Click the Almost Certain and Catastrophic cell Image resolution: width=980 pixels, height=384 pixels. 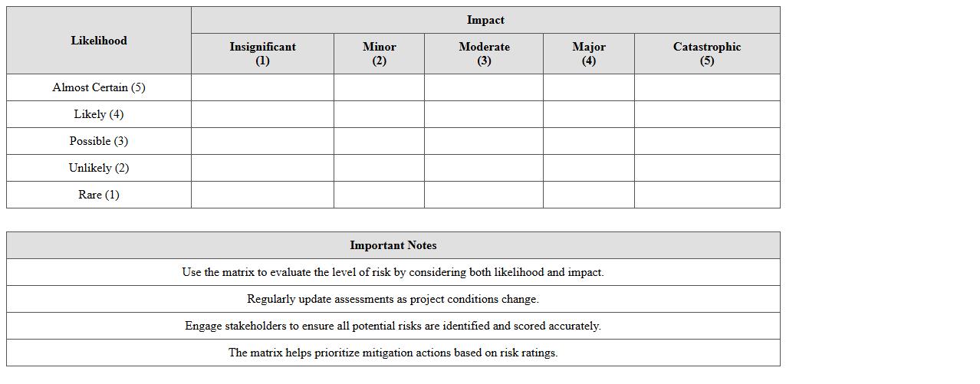coord(707,87)
